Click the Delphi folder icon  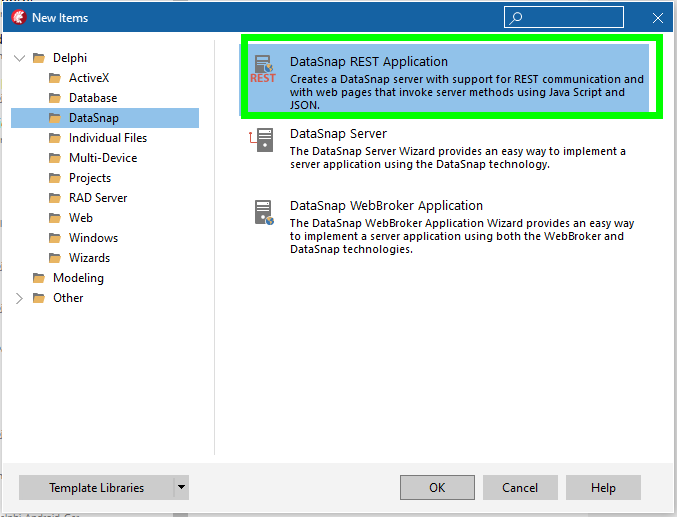point(39,58)
